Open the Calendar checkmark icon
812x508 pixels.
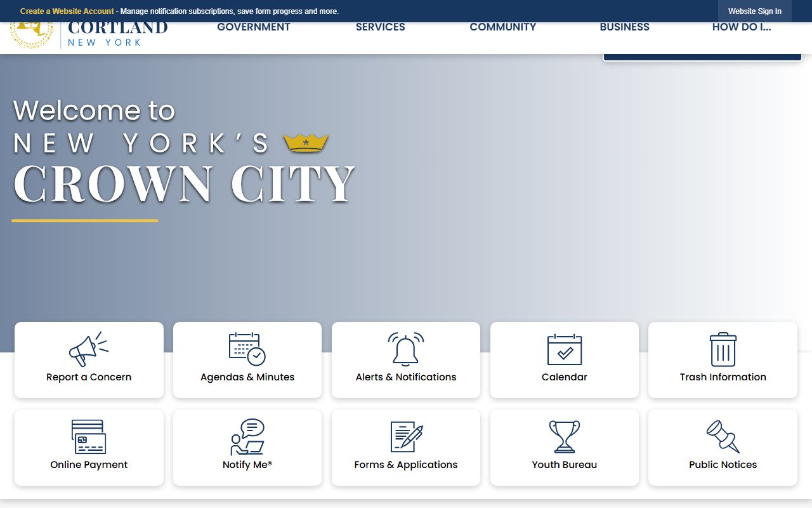click(x=565, y=349)
